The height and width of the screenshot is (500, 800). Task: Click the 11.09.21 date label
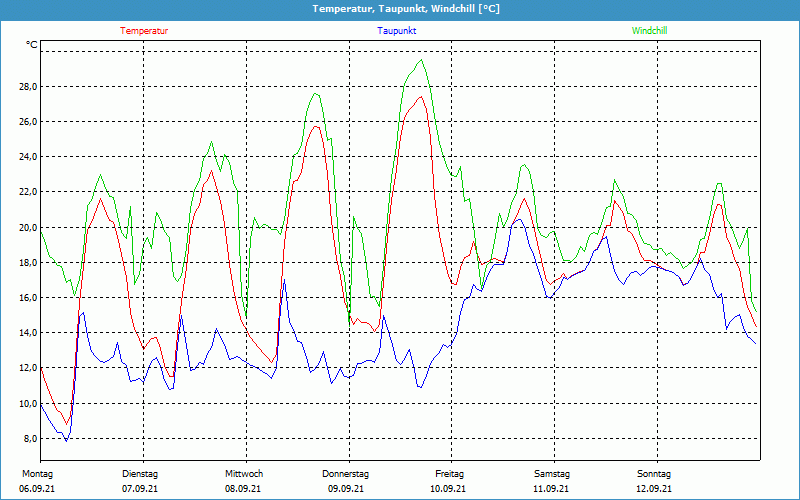[551, 489]
